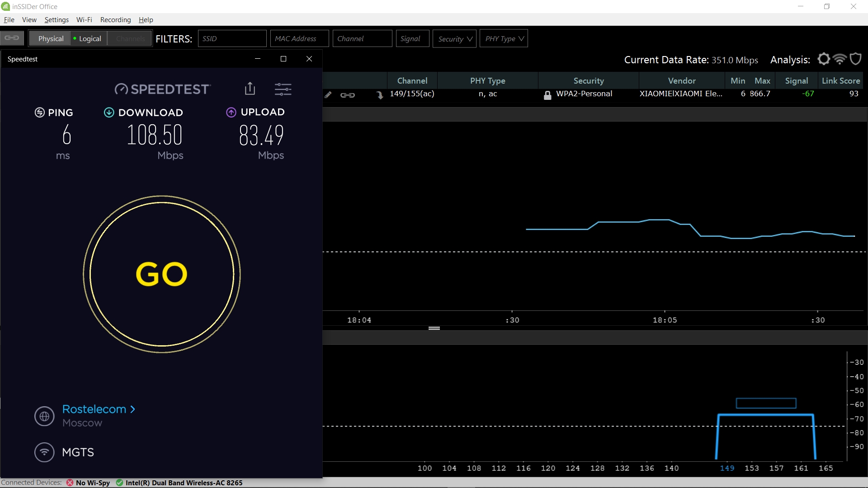Click the inSSIDer app icon in title bar
Screen dimensions: 868x488
(5, 6)
